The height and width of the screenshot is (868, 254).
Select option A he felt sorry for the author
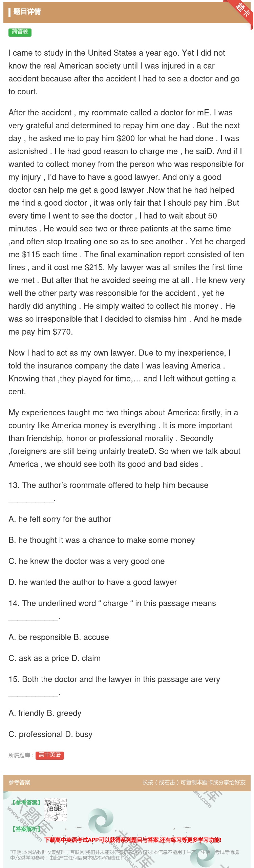click(60, 519)
